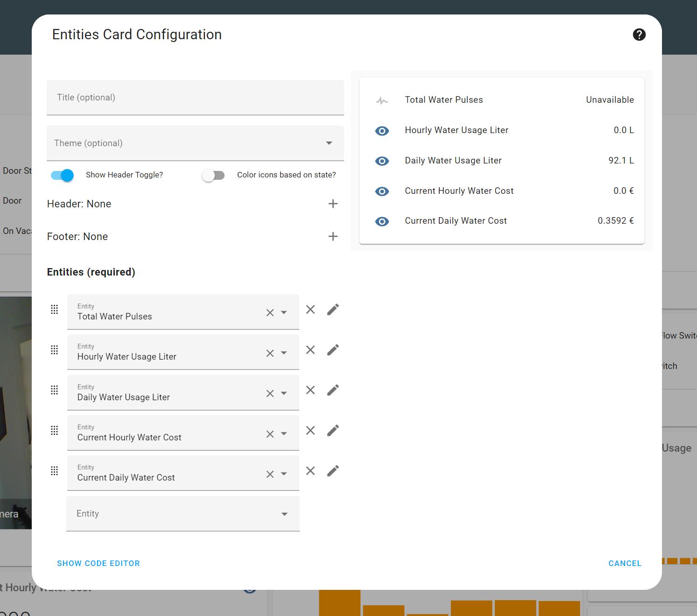The width and height of the screenshot is (697, 616).
Task: Edit the Hourly Water Usage Liter row
Action: coord(333,350)
